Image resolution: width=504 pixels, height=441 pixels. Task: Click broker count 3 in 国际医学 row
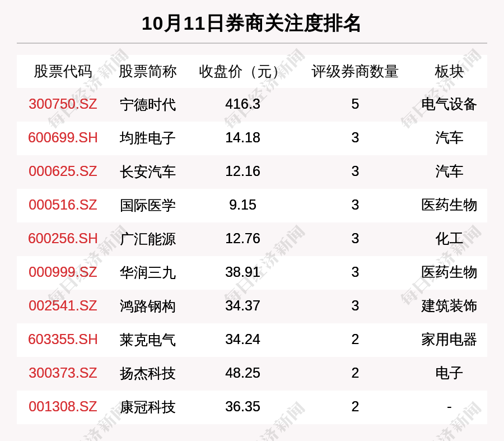(355, 205)
